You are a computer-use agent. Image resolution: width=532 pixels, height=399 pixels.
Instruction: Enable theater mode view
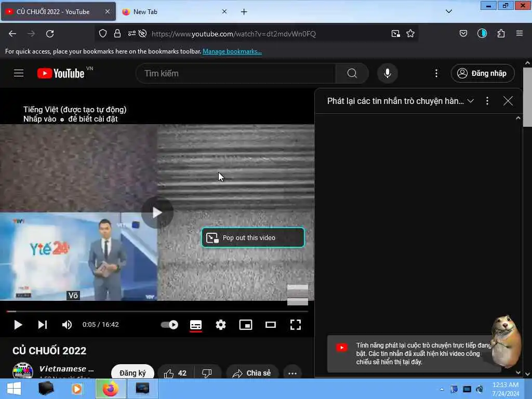(270, 325)
